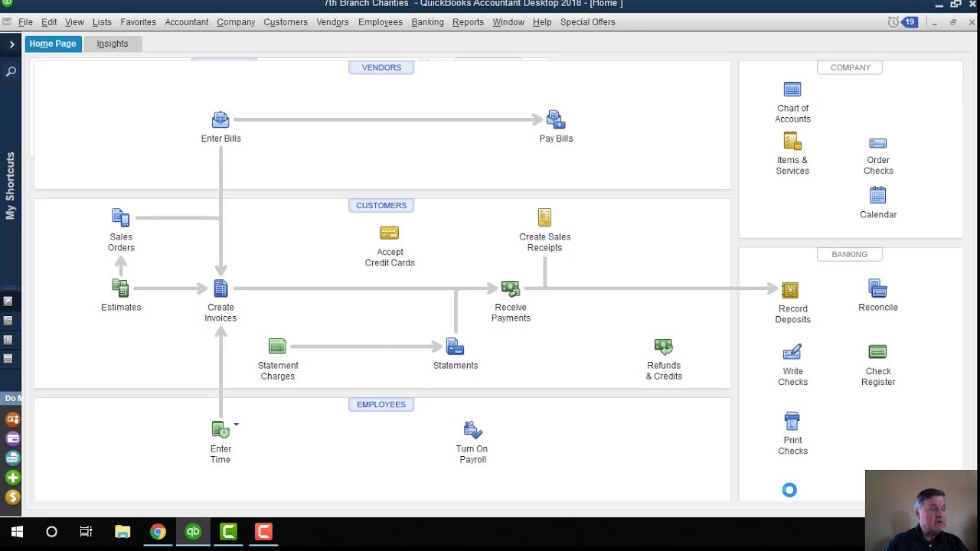Click the CUSTOMERS section button
Viewport: 980px width, 551px height.
pos(381,205)
